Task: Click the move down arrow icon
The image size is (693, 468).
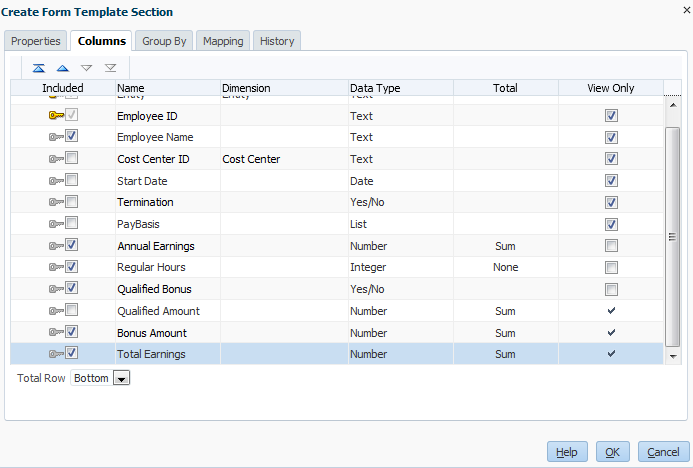Action: pyautogui.click(x=86, y=68)
